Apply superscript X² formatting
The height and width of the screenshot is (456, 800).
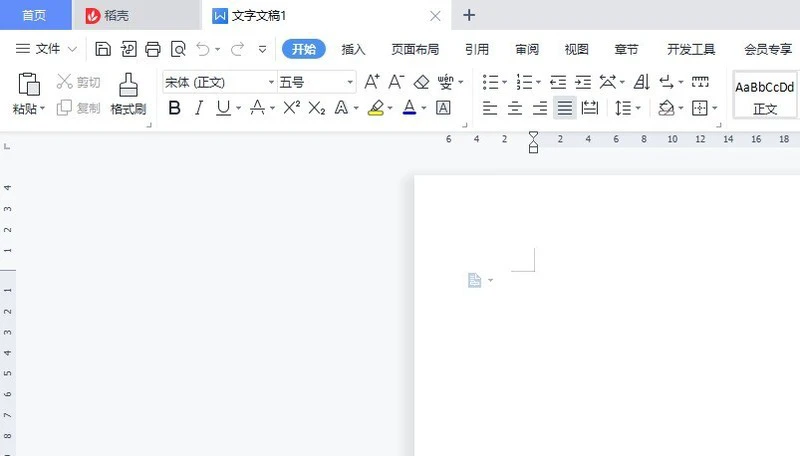point(292,108)
